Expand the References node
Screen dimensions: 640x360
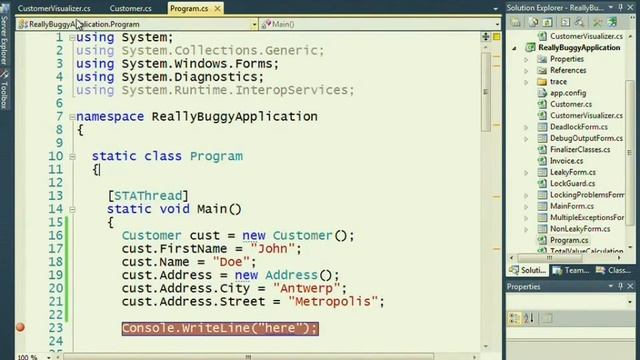click(526, 71)
